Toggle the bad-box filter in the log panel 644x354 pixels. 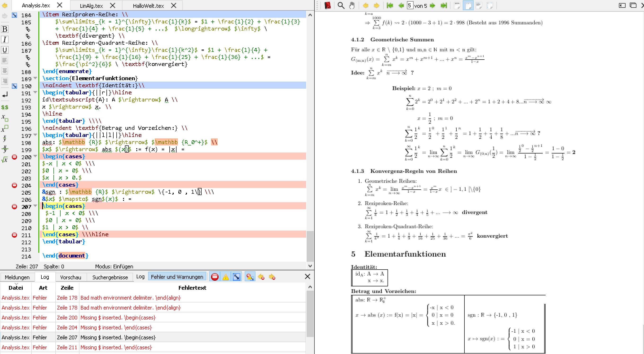236,277
